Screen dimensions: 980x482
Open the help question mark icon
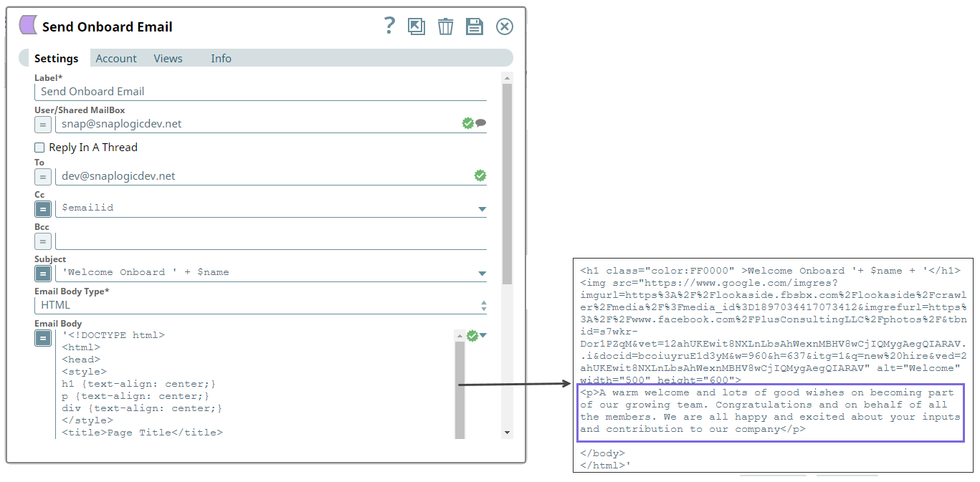(389, 26)
